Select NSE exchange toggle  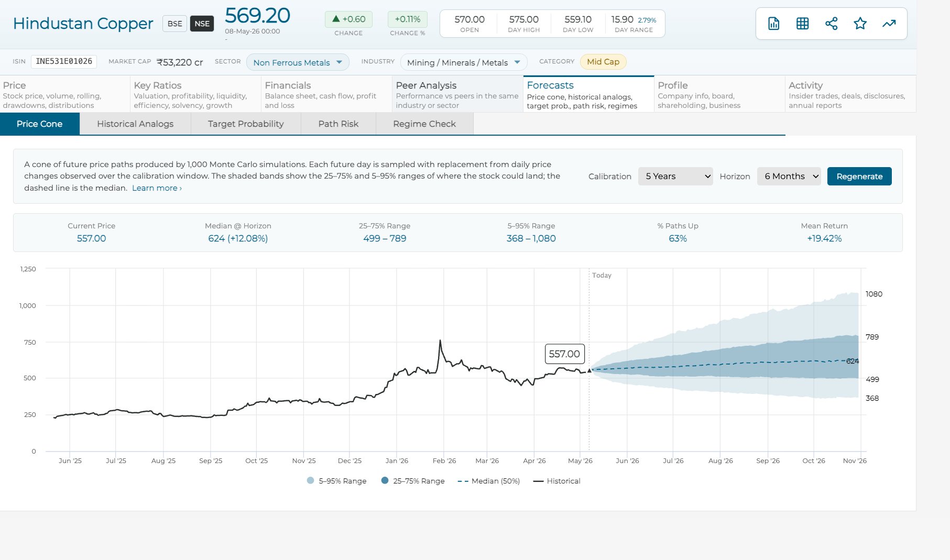point(202,24)
